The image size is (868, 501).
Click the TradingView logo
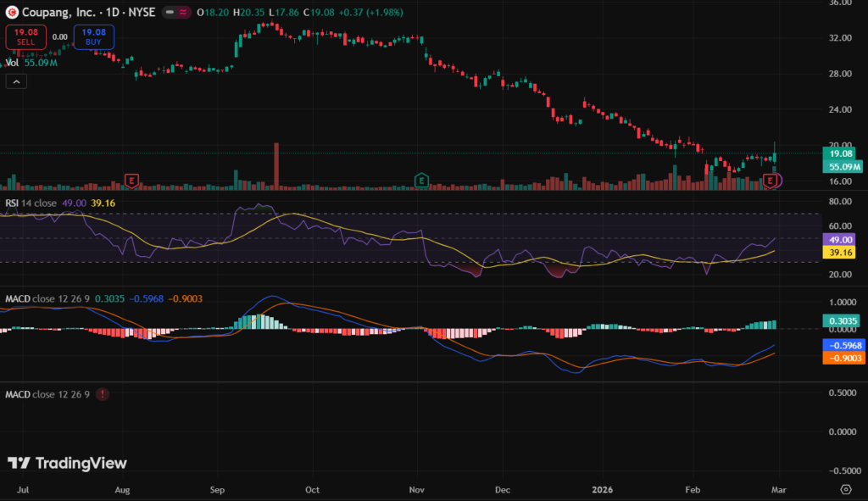(67, 463)
